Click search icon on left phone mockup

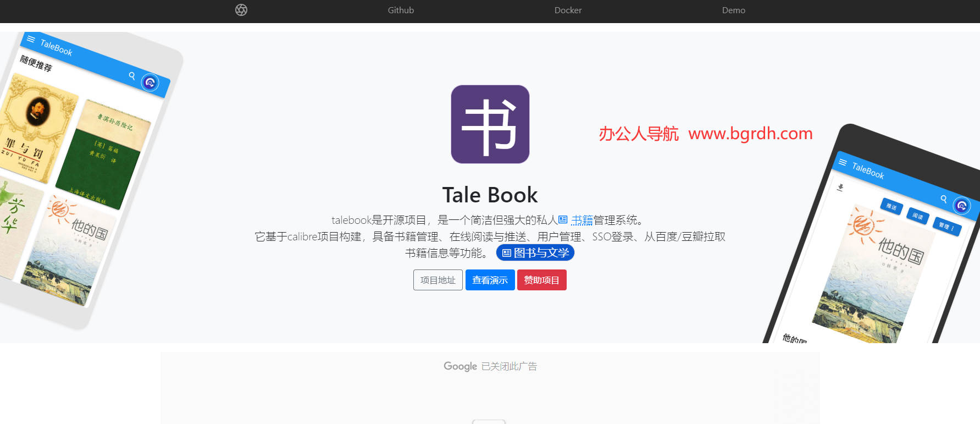pos(132,76)
